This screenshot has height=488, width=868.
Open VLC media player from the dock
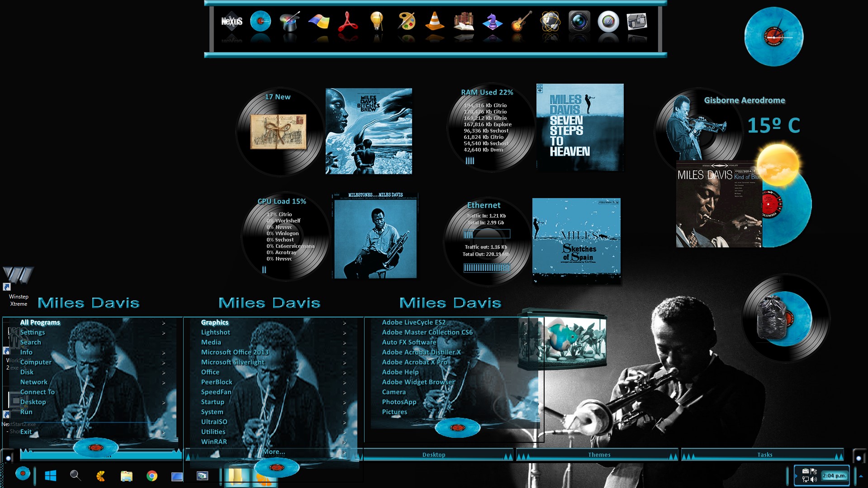[434, 21]
